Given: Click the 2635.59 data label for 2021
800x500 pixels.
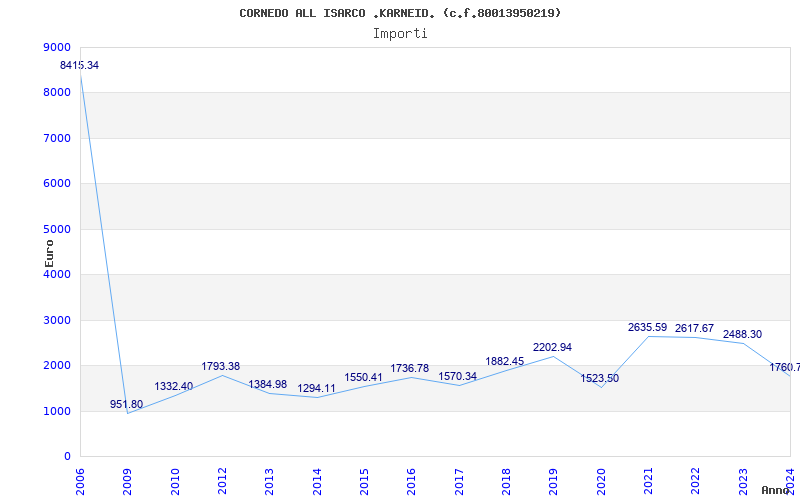Looking at the screenshot, I should (647, 328).
